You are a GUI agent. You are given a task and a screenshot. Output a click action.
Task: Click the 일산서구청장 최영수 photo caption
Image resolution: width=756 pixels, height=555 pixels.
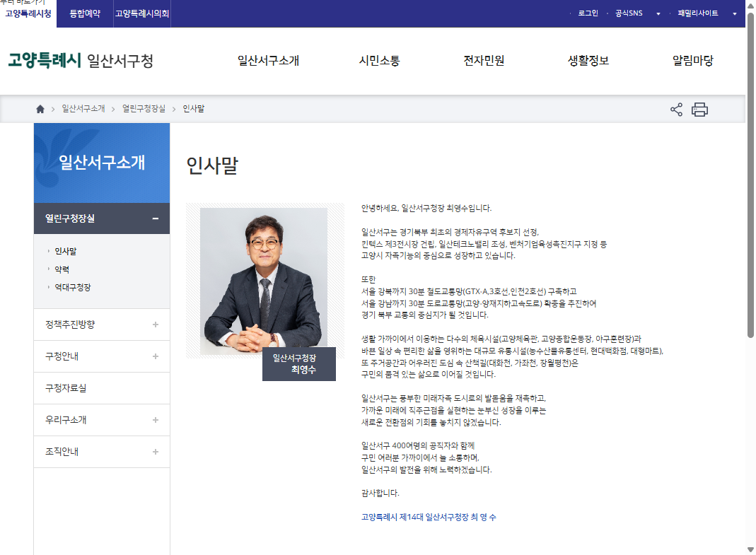click(x=299, y=364)
